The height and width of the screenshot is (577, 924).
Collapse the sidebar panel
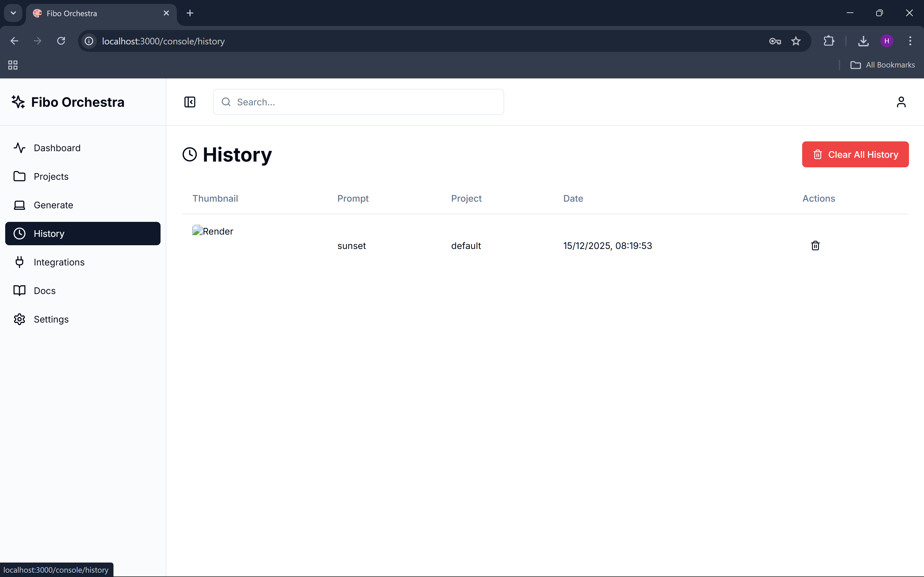coord(190,102)
